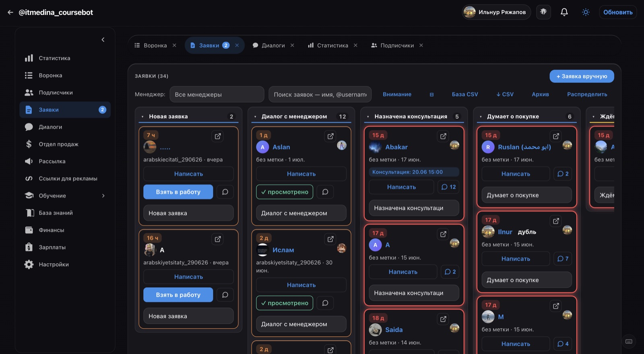Open the 7 ч card in new window
The height and width of the screenshot is (354, 644).
(218, 136)
